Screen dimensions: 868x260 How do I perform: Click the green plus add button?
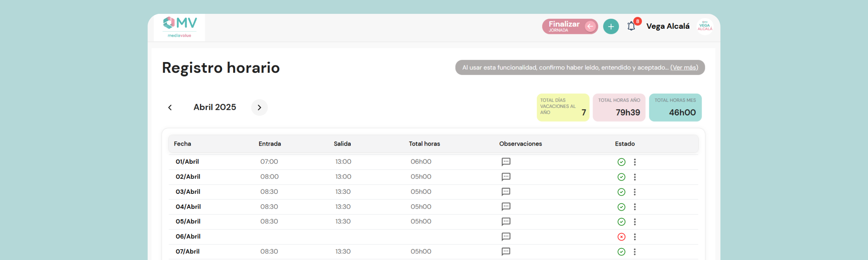pyautogui.click(x=611, y=27)
